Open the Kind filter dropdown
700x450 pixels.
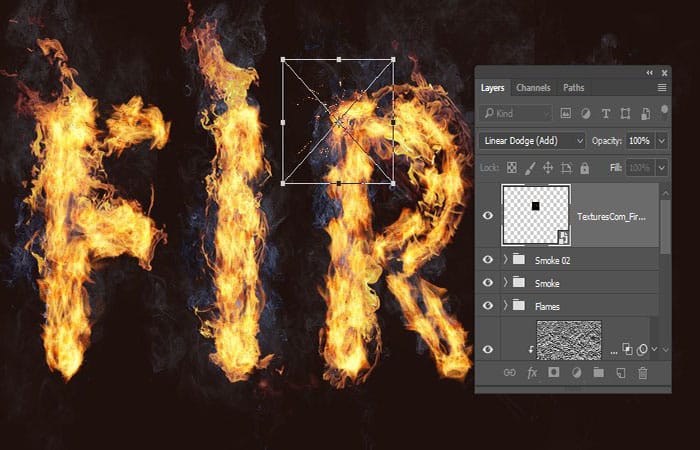coord(516,113)
